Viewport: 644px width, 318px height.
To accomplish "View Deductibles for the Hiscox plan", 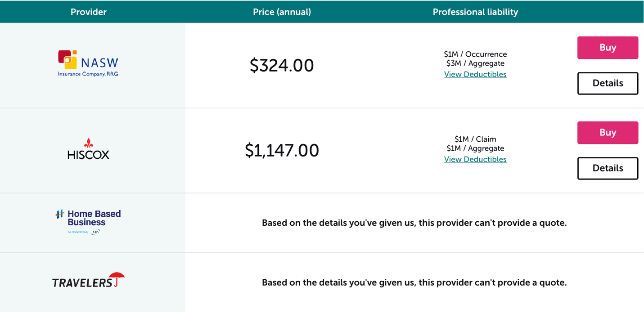I will [x=475, y=159].
